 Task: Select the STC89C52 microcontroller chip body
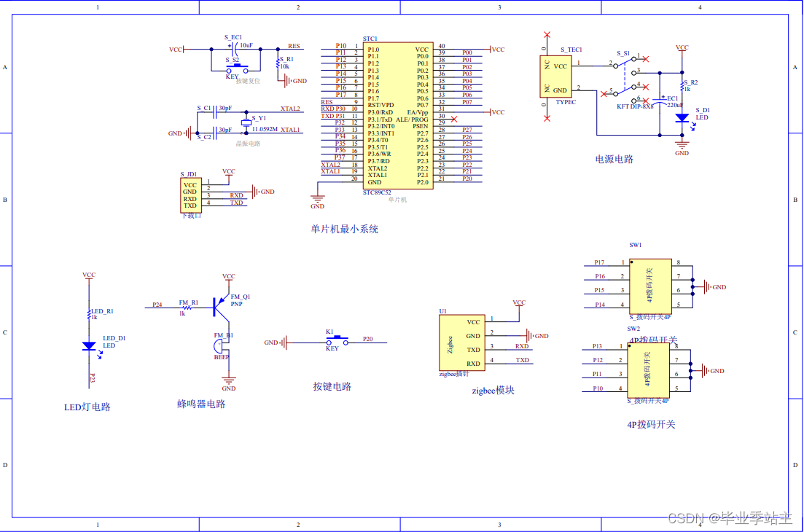pyautogui.click(x=398, y=116)
